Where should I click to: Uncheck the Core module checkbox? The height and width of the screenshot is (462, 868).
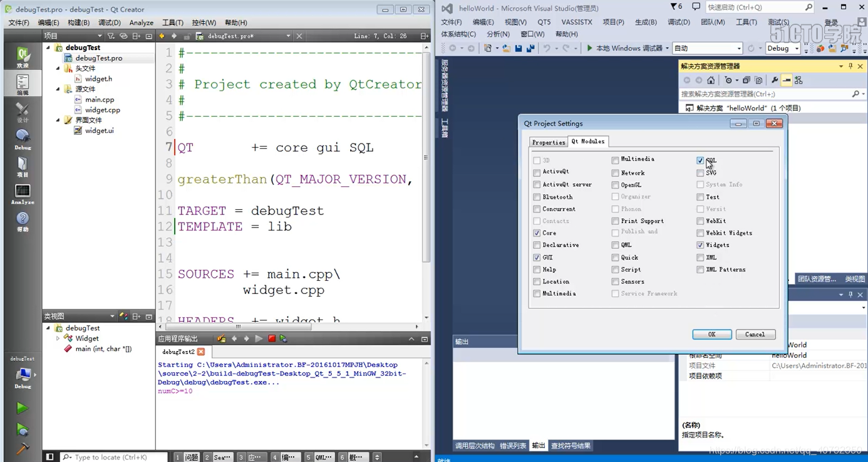537,233
